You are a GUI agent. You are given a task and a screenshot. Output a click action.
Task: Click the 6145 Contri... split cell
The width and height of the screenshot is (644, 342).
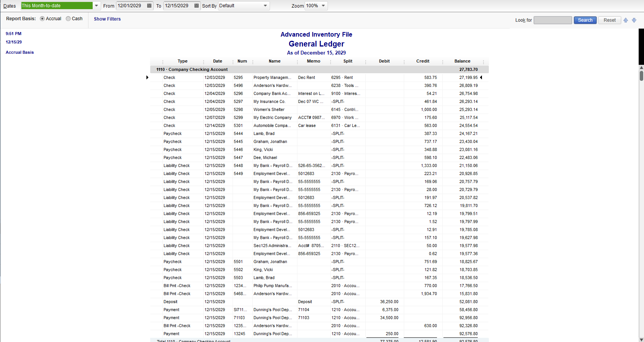345,109
